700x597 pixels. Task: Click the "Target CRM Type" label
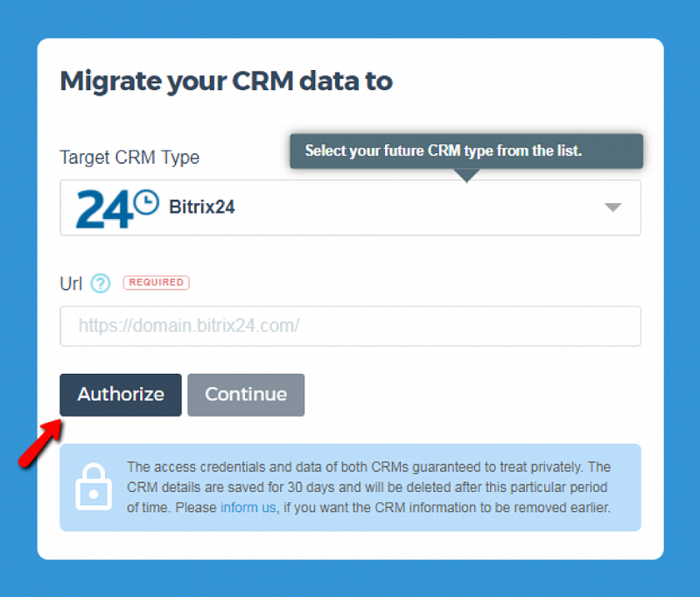tap(129, 158)
